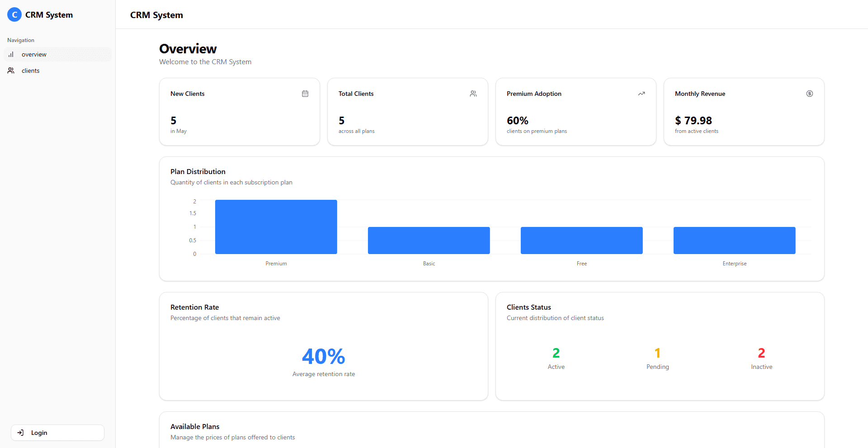Image resolution: width=868 pixels, height=448 pixels.
Task: Click the yellow Pending clients count
Action: click(657, 353)
